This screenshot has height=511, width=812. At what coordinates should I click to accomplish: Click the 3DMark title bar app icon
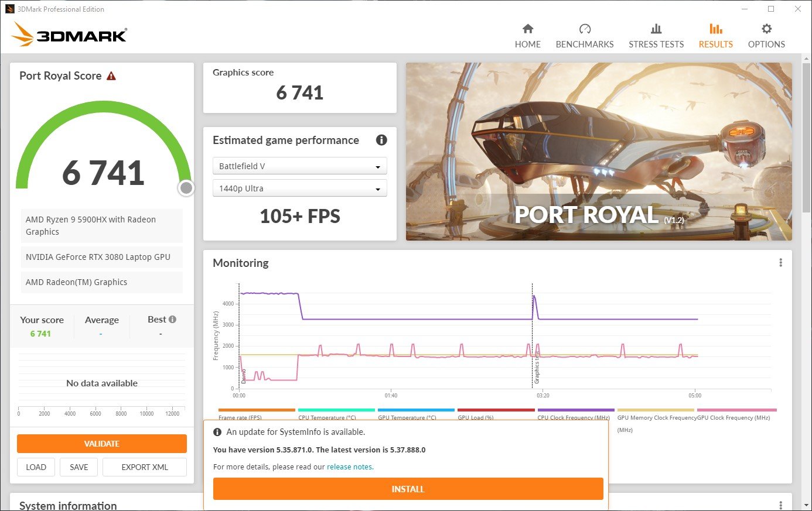coord(10,9)
